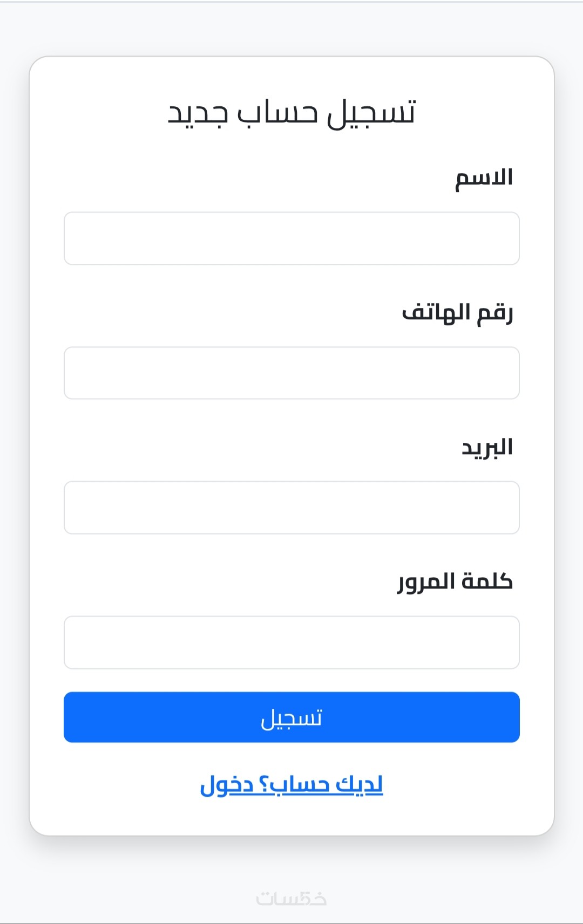
Task: Focus the رقم الهاتف phone number field
Action: [x=291, y=373]
